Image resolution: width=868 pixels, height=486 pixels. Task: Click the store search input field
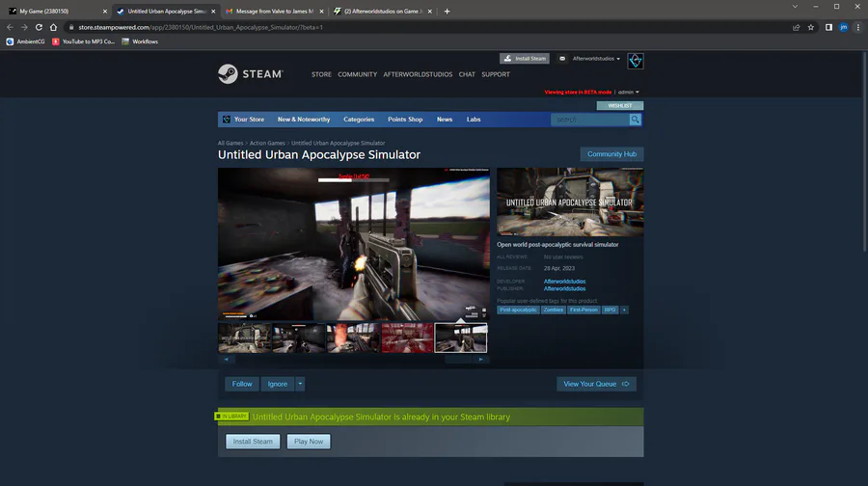click(589, 120)
